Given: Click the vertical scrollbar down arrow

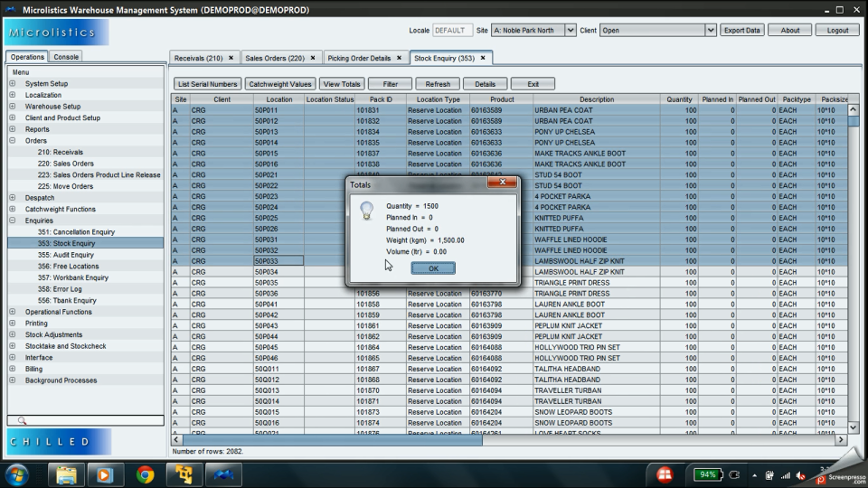Looking at the screenshot, I should [x=853, y=427].
